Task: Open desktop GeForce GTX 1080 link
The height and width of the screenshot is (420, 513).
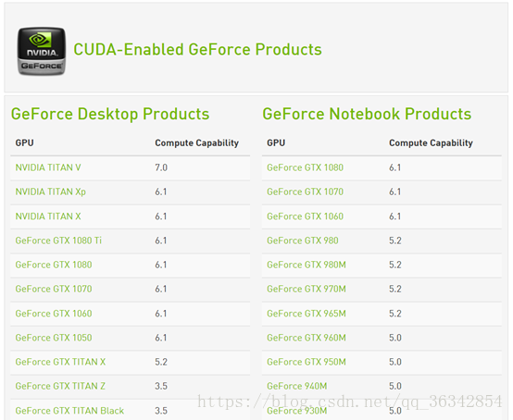Action: (54, 265)
